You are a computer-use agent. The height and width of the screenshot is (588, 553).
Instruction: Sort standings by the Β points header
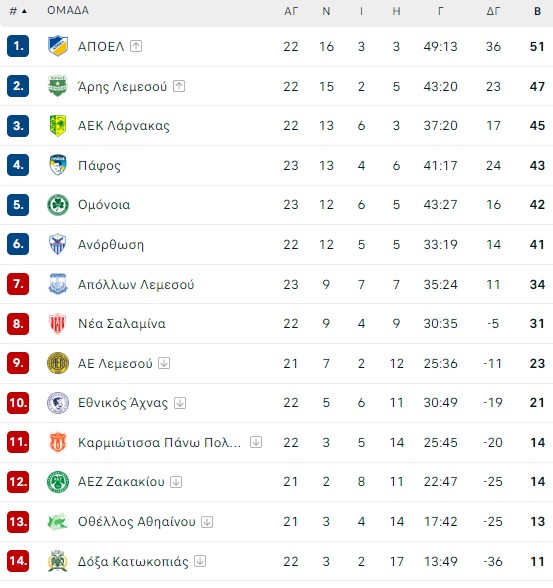(537, 11)
